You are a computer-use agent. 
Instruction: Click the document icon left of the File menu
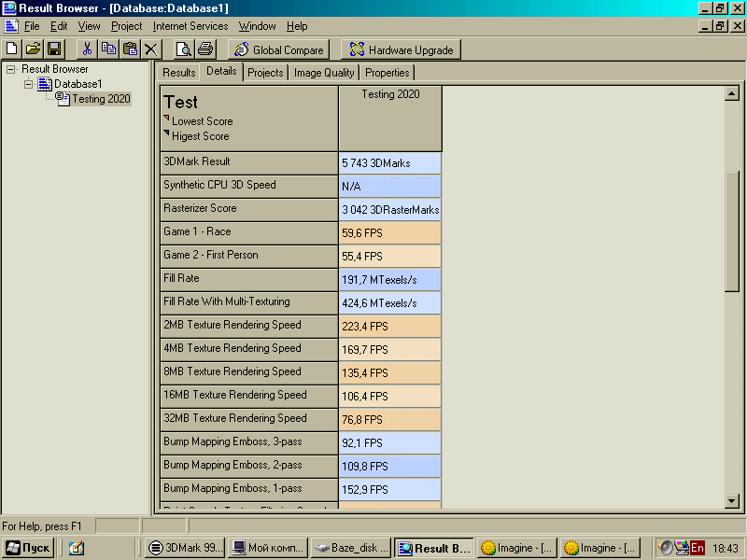10,26
